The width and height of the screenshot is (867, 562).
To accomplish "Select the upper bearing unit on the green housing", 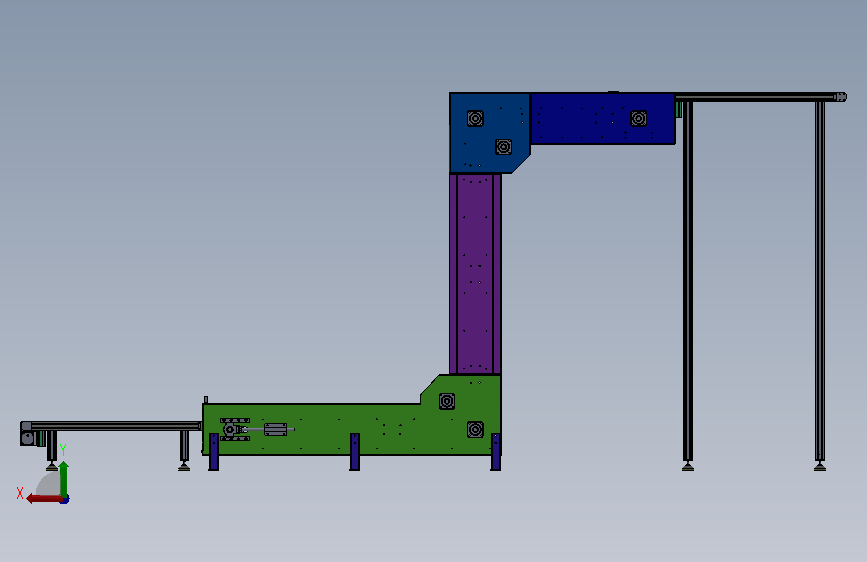I will click(x=447, y=401).
